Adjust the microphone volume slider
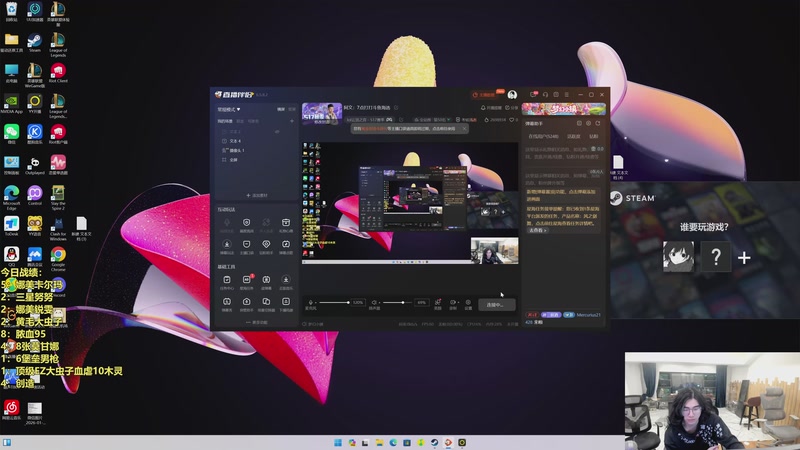Screen dimensions: 800x450 click(x=334, y=303)
